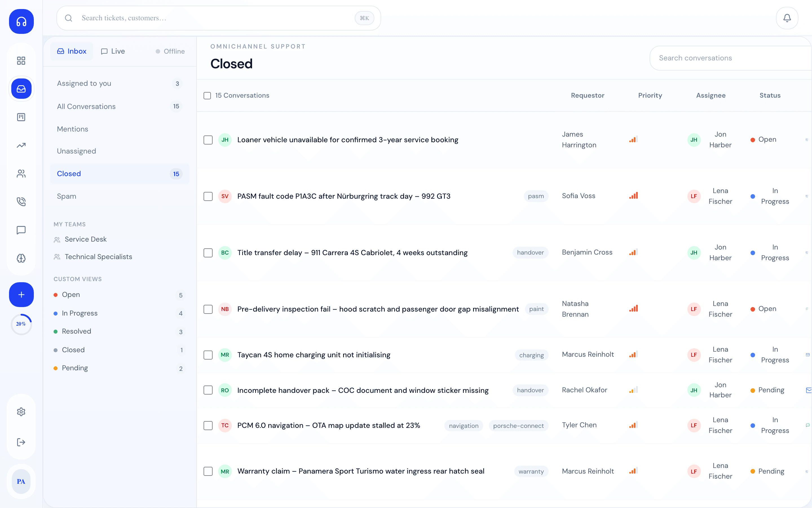Check the Taycan 4S charging ticket checkbox

pos(208,355)
